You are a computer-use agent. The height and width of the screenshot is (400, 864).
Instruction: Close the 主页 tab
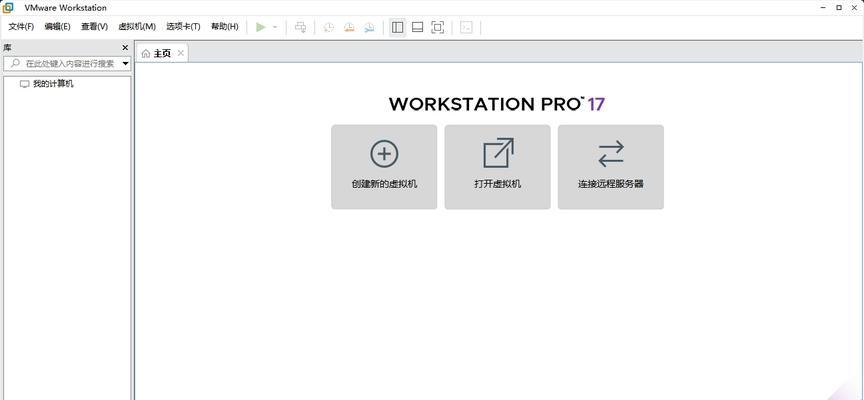pyautogui.click(x=180, y=53)
